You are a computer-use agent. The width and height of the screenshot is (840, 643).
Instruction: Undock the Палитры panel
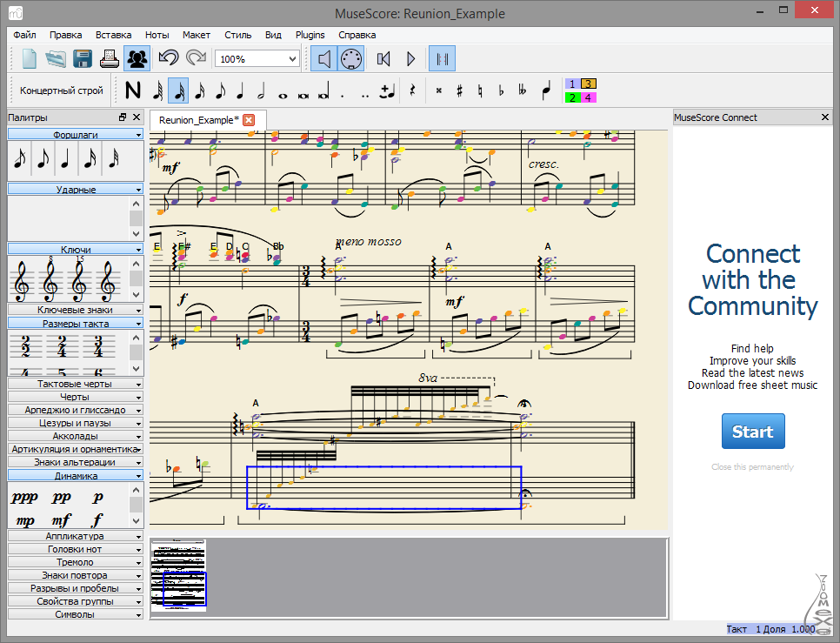pos(123,117)
